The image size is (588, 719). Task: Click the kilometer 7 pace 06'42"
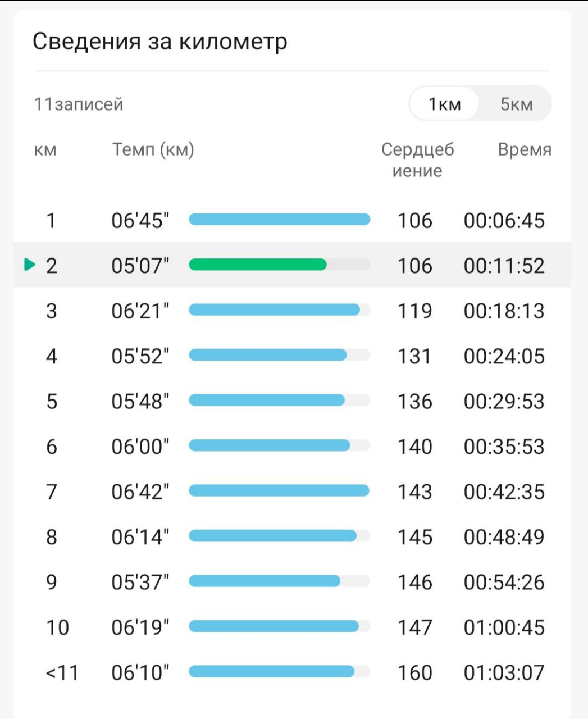pos(140,492)
